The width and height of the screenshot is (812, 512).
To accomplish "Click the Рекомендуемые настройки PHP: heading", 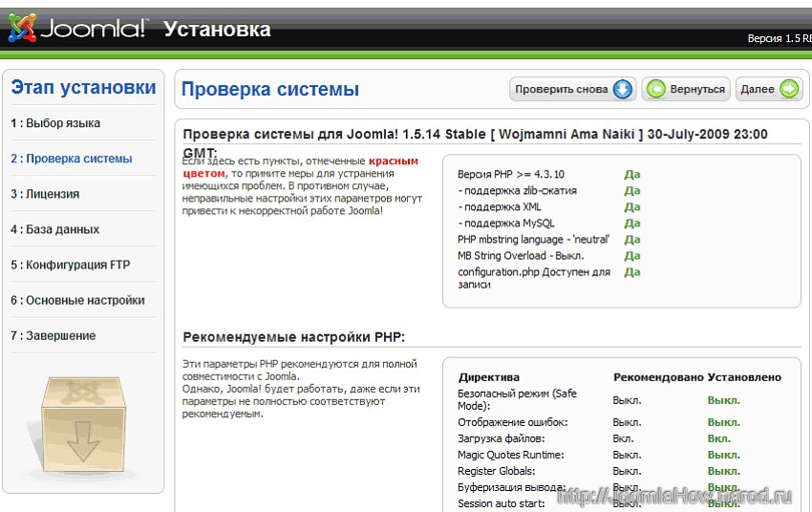I will [293, 337].
